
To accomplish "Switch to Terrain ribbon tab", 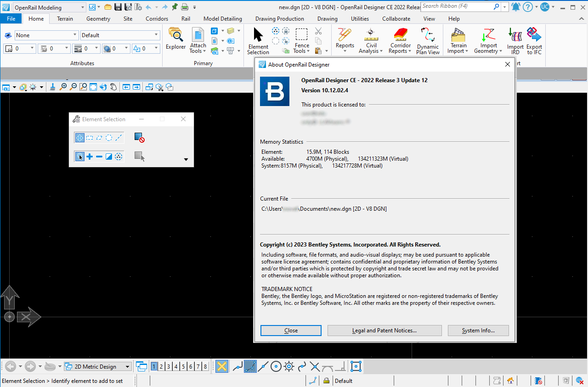I will coord(65,19).
